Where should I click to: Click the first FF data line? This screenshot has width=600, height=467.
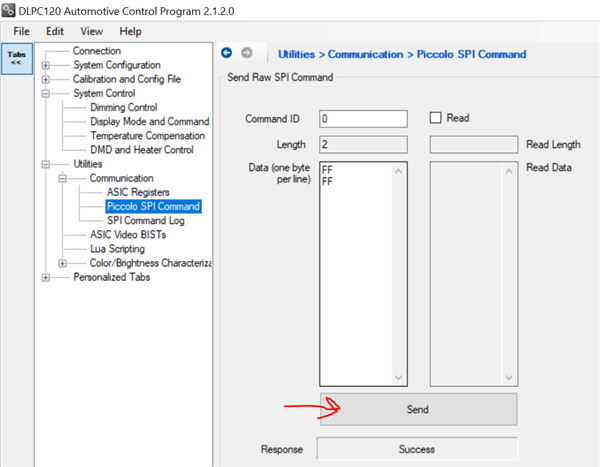click(x=327, y=170)
